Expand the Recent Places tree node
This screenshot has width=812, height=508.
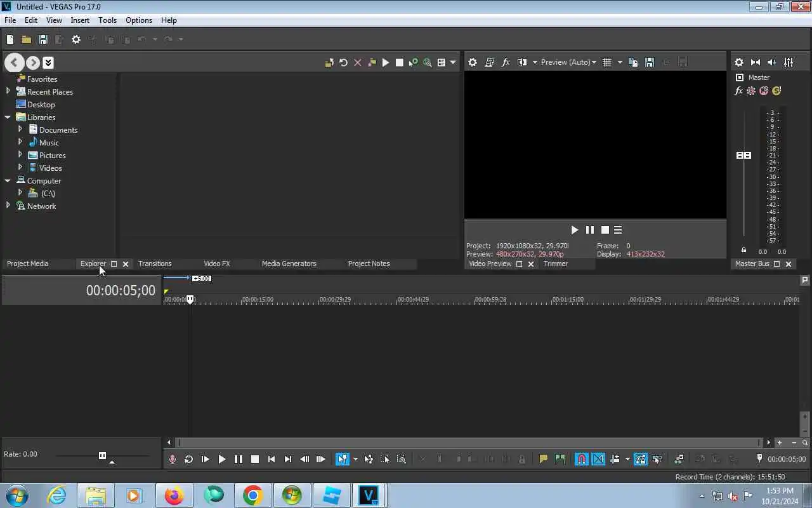click(x=8, y=91)
